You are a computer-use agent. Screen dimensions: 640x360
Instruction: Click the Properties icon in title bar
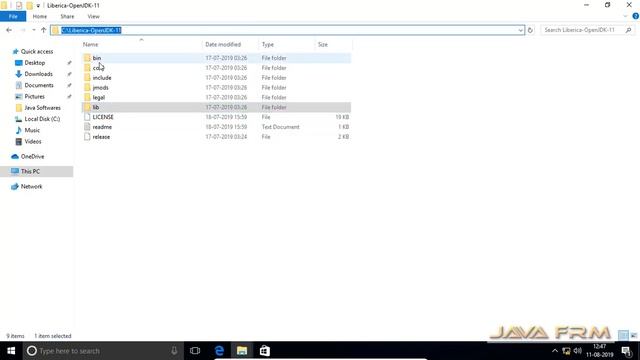19,6
